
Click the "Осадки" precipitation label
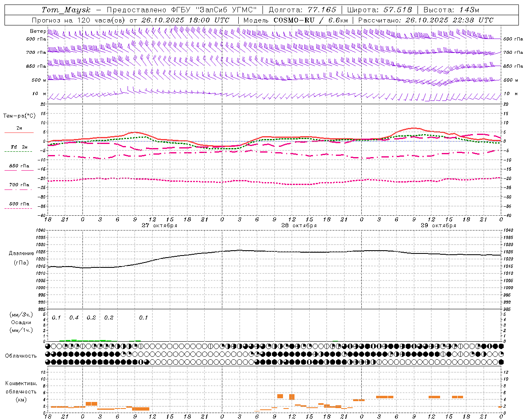pos(21,322)
